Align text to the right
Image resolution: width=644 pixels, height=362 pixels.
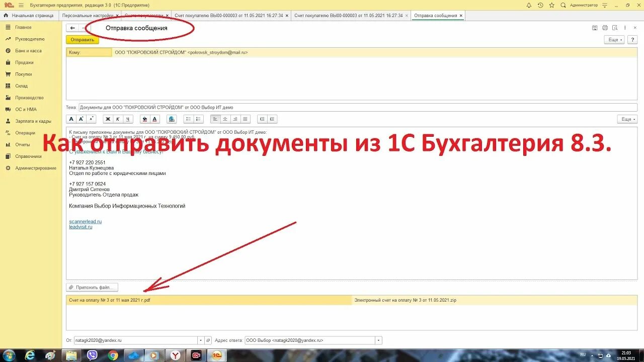(235, 119)
